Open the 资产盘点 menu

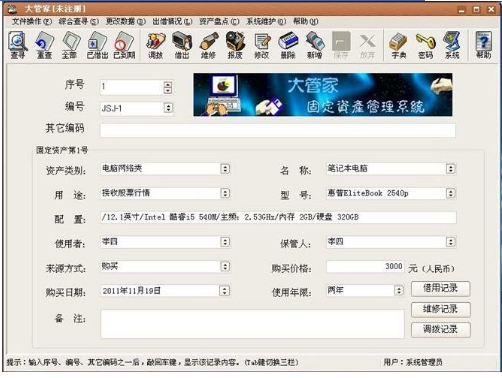[219, 22]
